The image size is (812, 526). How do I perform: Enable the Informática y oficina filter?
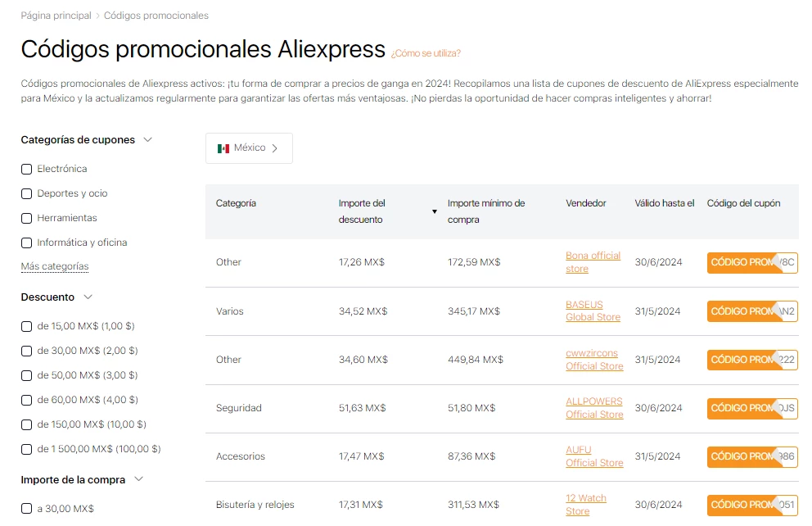tap(25, 243)
